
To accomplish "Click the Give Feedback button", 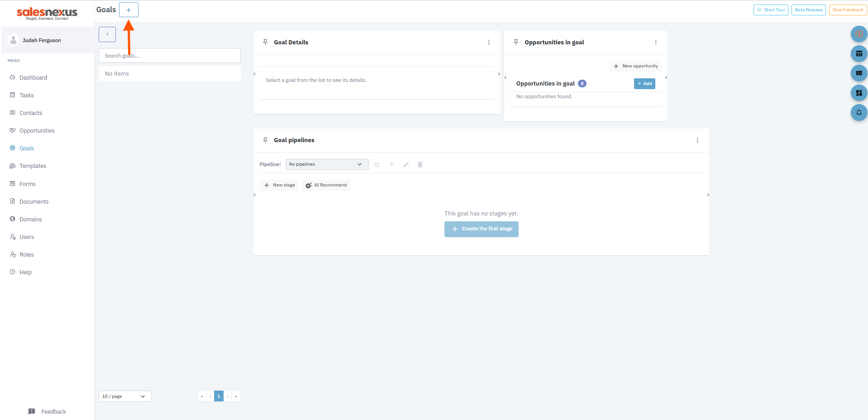I will click(848, 10).
